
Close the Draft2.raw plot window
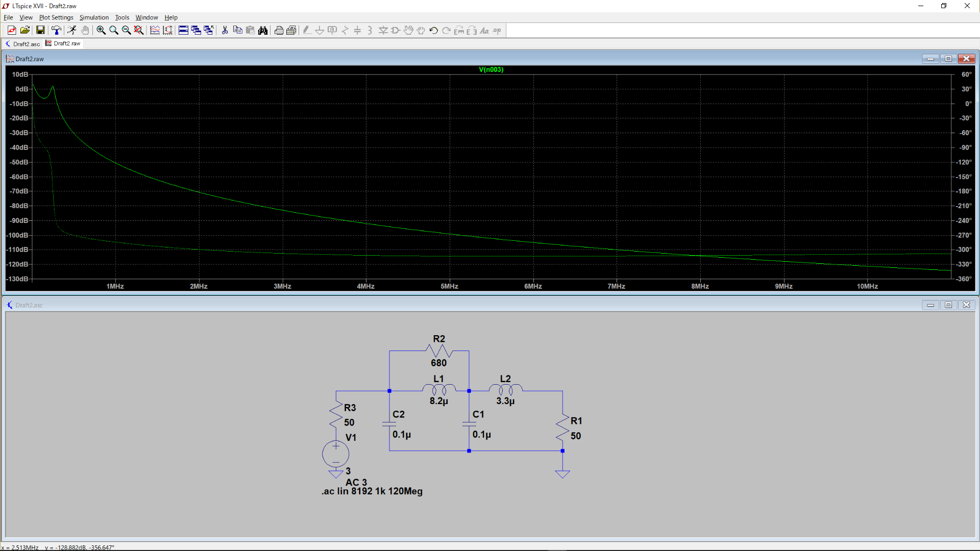tap(966, 59)
